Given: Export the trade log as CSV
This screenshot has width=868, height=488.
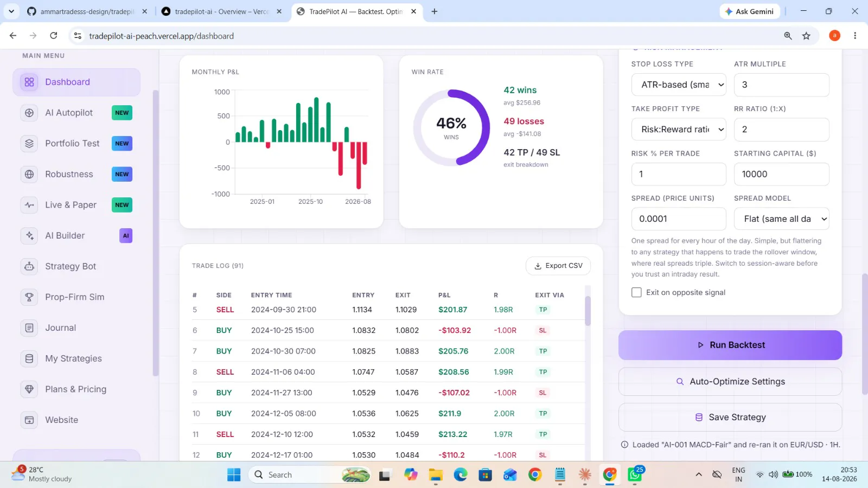Looking at the screenshot, I should [558, 266].
